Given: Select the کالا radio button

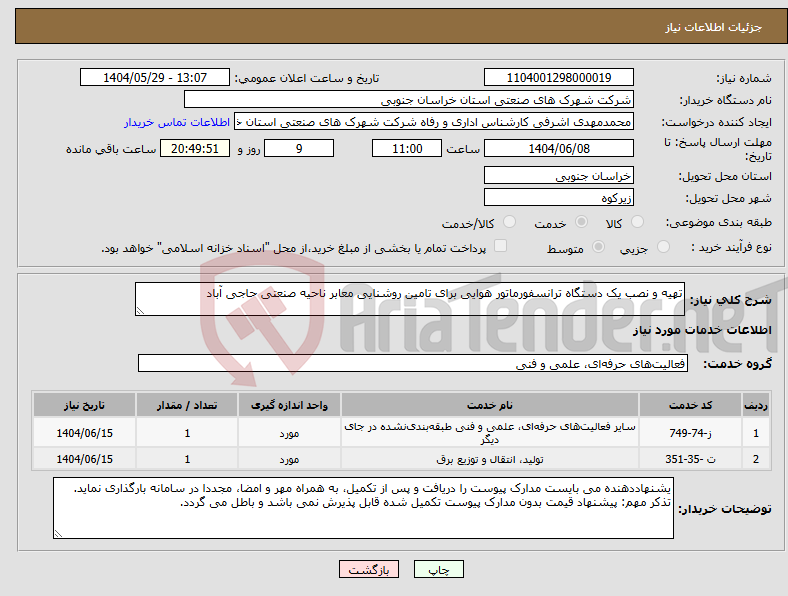Looking at the screenshot, I should coord(637,222).
